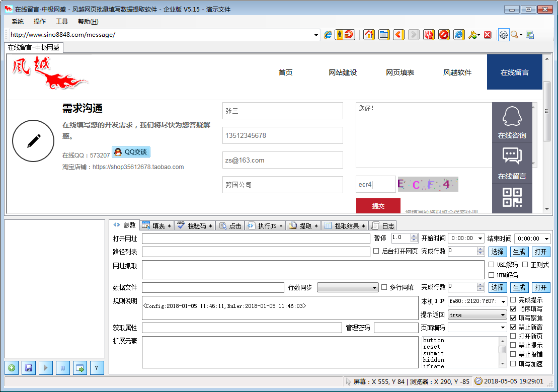Toggle HTM解码 checkbox

tap(492, 275)
